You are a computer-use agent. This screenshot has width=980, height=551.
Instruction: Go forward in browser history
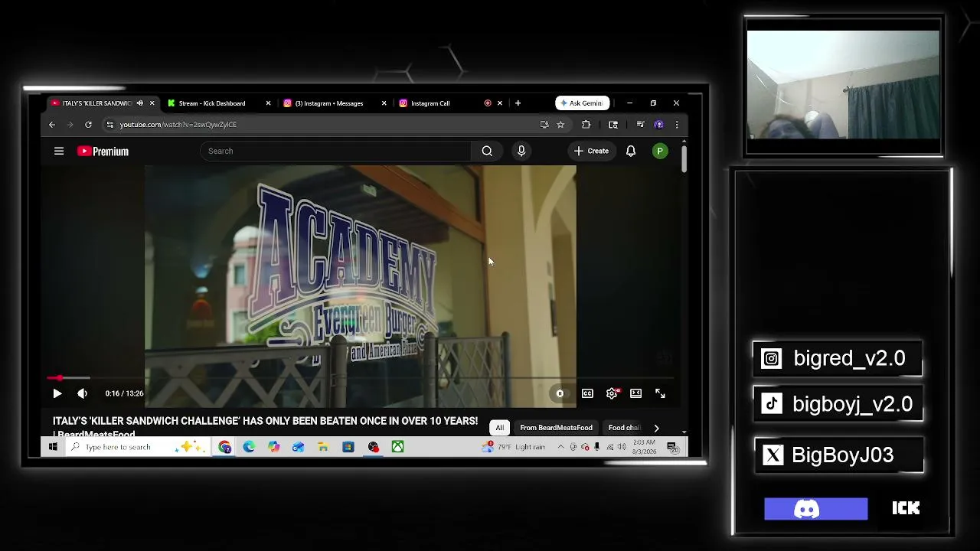click(x=70, y=125)
